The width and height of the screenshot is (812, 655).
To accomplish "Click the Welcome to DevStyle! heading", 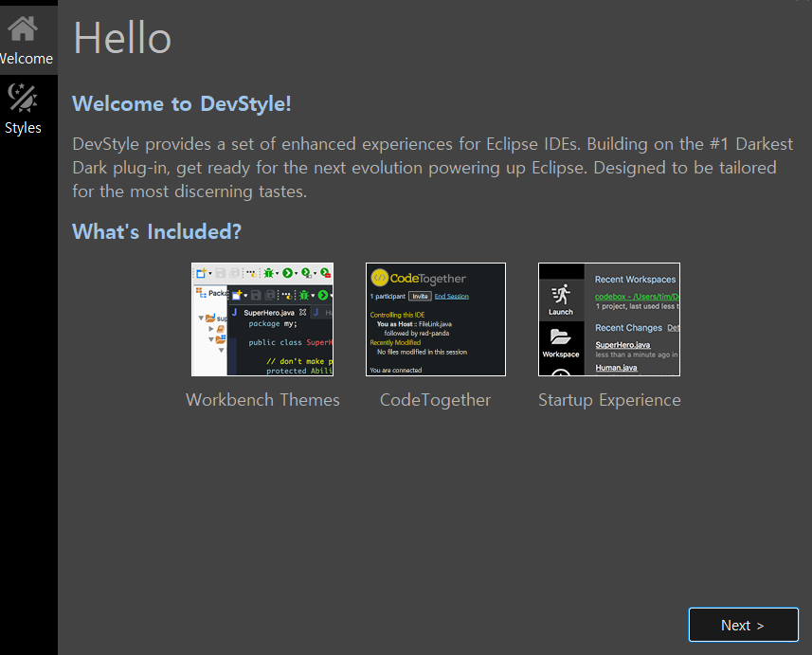I will 182,103.
